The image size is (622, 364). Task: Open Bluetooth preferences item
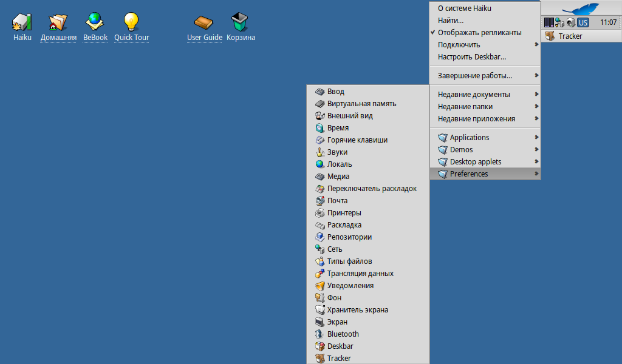(343, 334)
